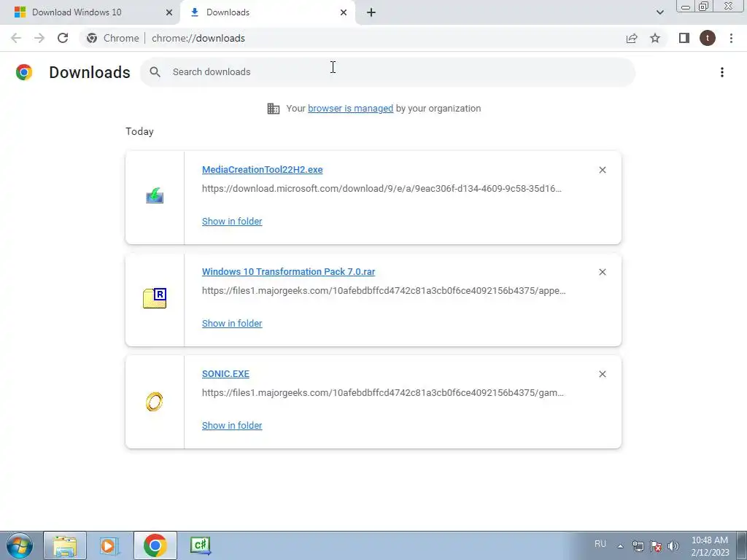
Task: Click the Chrome logo beside Downloads heading
Action: (24, 72)
